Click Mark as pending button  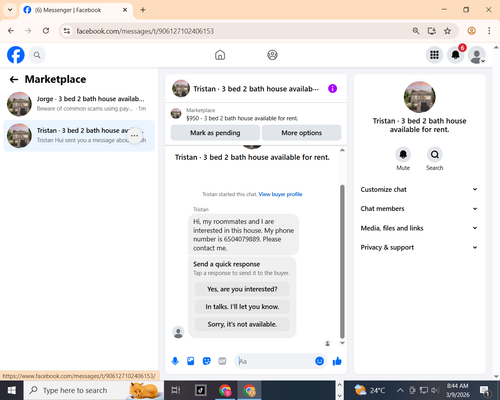(x=215, y=133)
